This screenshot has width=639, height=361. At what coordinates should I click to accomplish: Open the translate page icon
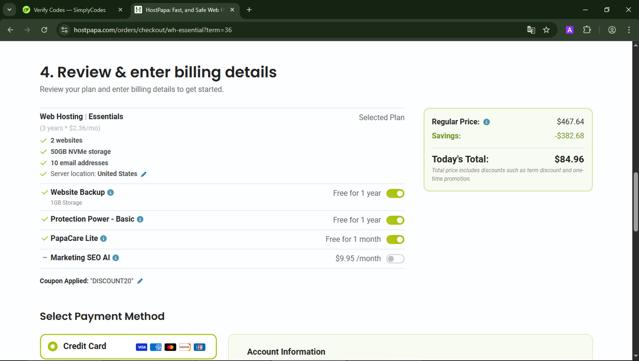coord(531,30)
